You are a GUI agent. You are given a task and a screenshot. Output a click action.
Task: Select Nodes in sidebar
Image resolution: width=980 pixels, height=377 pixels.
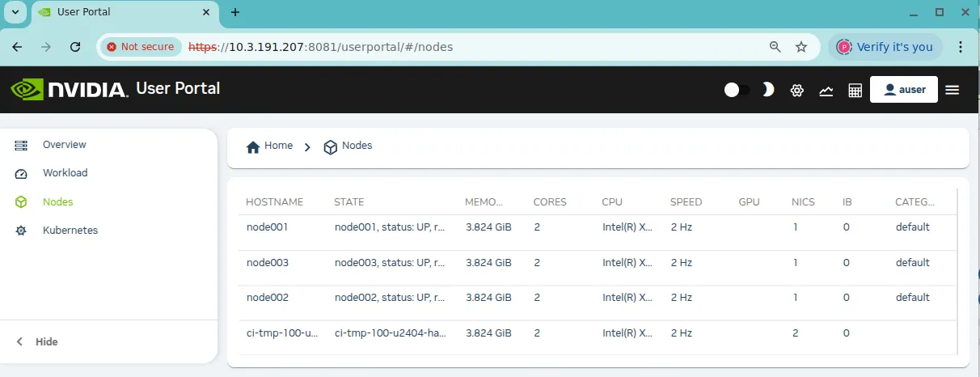58,202
